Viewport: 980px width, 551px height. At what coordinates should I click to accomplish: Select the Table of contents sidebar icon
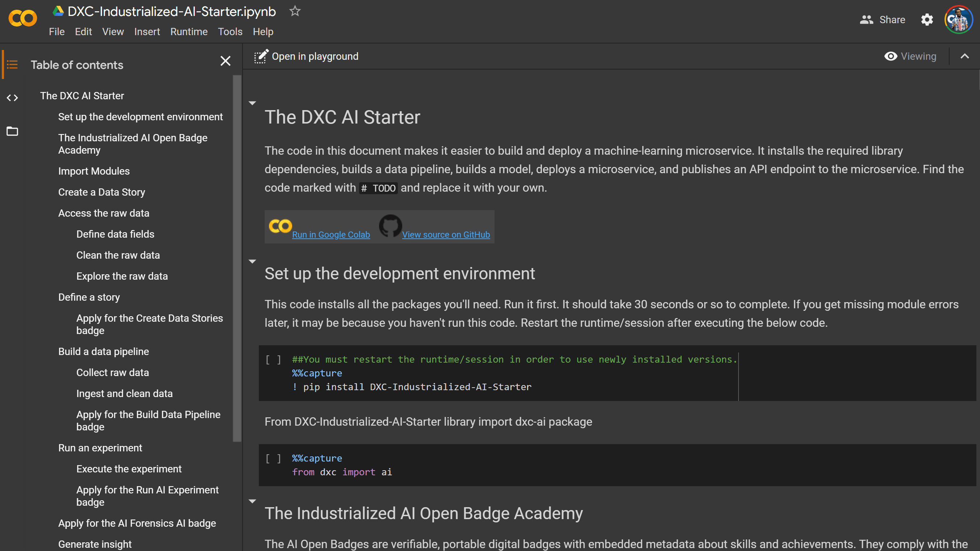click(12, 65)
